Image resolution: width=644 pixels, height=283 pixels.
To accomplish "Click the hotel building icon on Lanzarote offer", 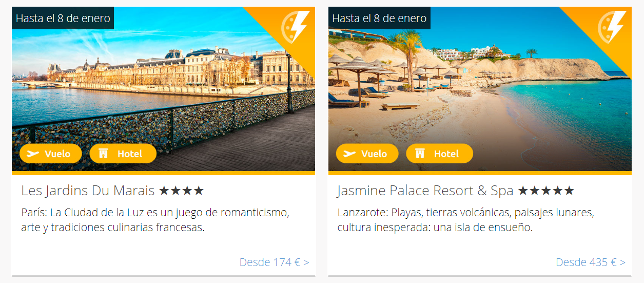I will pos(420,154).
